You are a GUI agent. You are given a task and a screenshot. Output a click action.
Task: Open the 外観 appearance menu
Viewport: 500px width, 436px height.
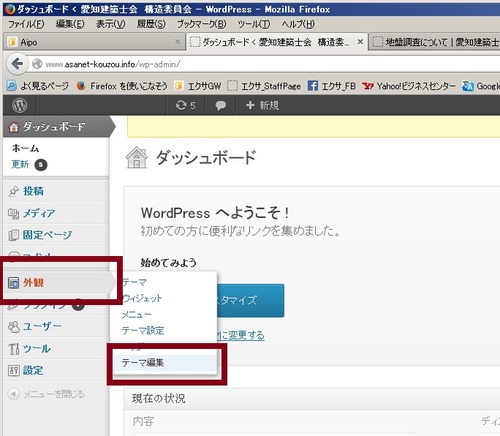[33, 283]
